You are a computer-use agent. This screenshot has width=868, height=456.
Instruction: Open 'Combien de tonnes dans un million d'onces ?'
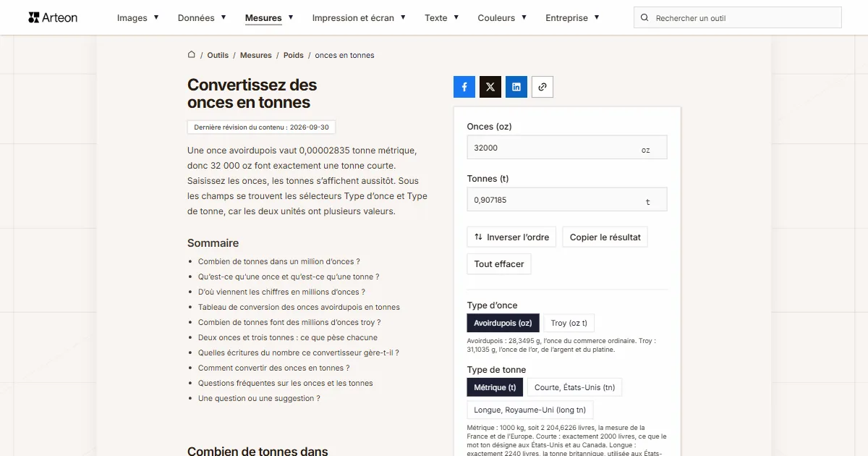(279, 261)
